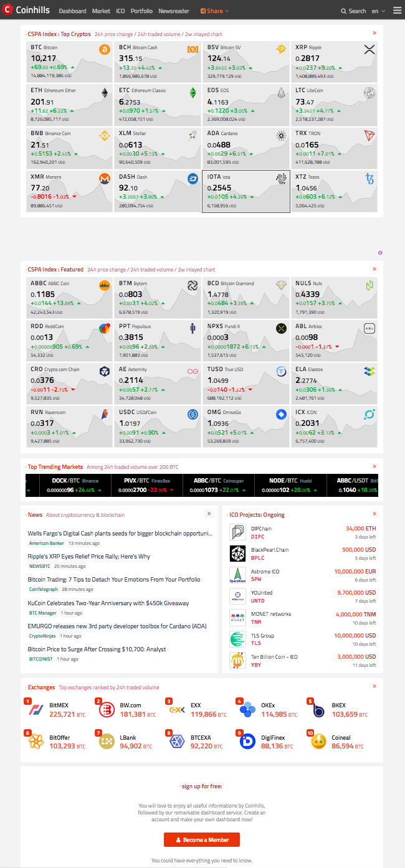Screen dimensions: 405x868
Task: Open the Ten Billion Coin IEO row
Action: coord(303,660)
